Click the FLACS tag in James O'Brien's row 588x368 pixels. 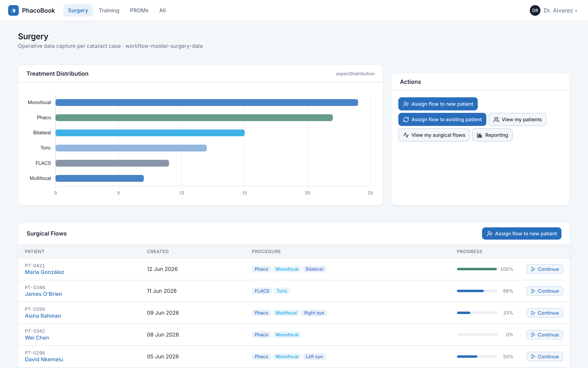[262, 291]
